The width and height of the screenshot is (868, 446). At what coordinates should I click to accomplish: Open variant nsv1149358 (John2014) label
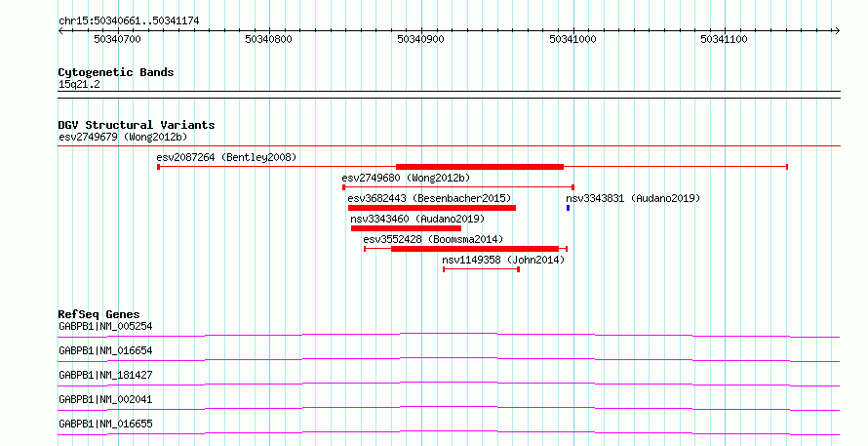(503, 260)
